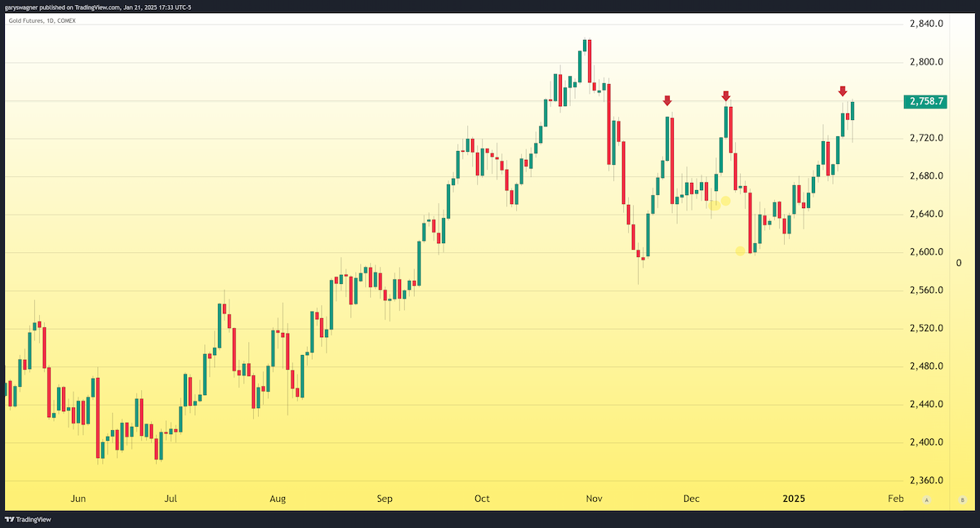This screenshot has height=528, width=980.
Task: Select the first red down-arrow marker in late November
Action: [667, 100]
